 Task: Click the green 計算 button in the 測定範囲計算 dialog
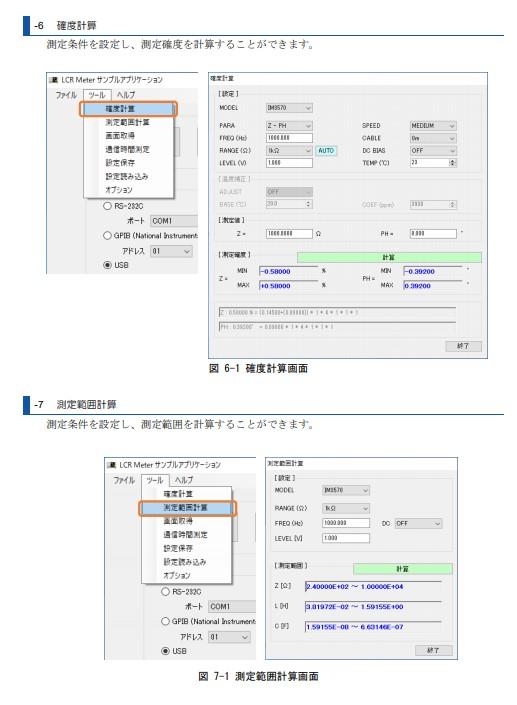[402, 569]
